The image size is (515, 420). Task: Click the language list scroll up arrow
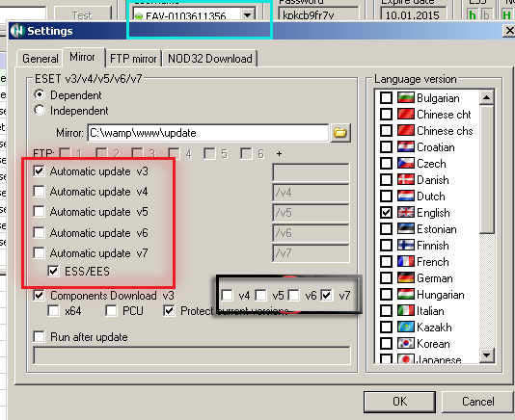click(487, 97)
